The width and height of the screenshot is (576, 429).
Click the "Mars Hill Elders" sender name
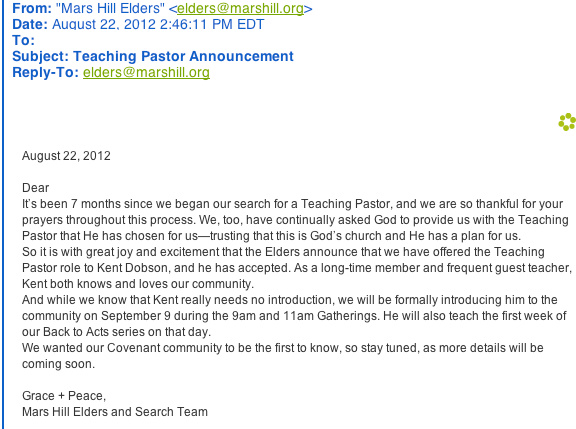pyautogui.click(x=110, y=8)
